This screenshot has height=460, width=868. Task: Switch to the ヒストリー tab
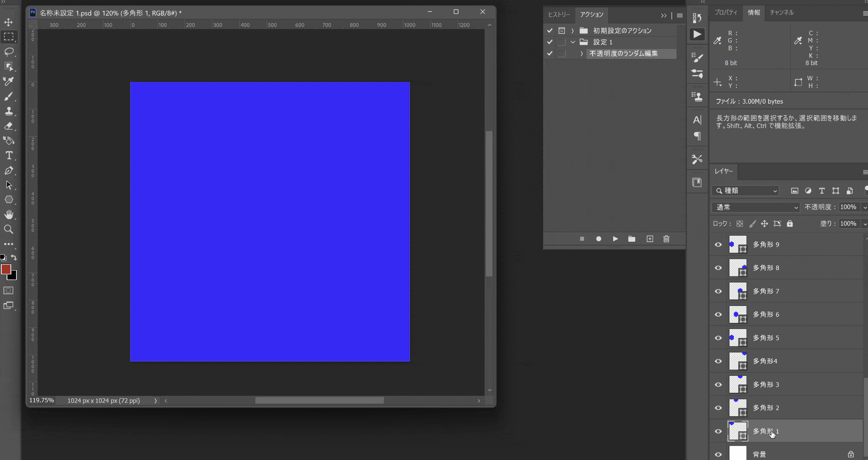[559, 15]
